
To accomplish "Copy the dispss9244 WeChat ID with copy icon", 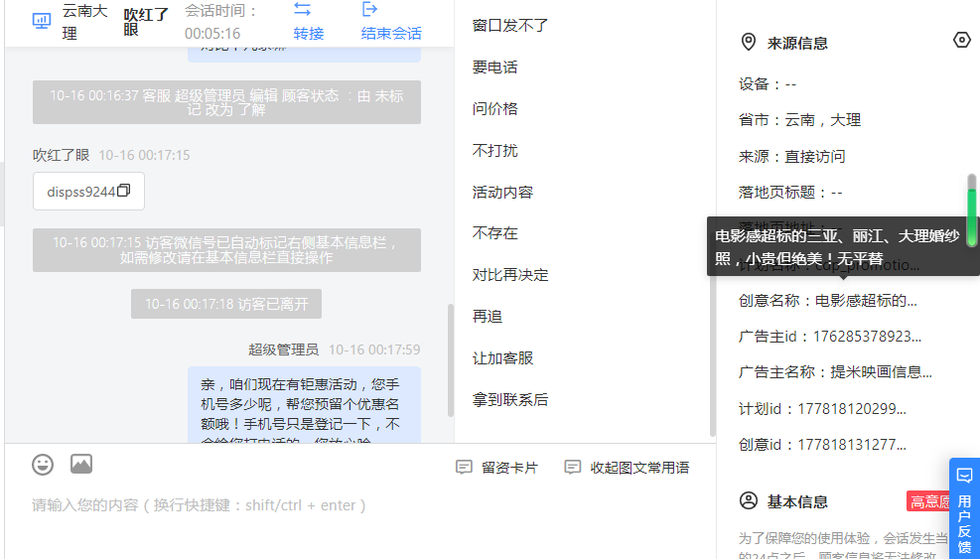I will pos(124,190).
